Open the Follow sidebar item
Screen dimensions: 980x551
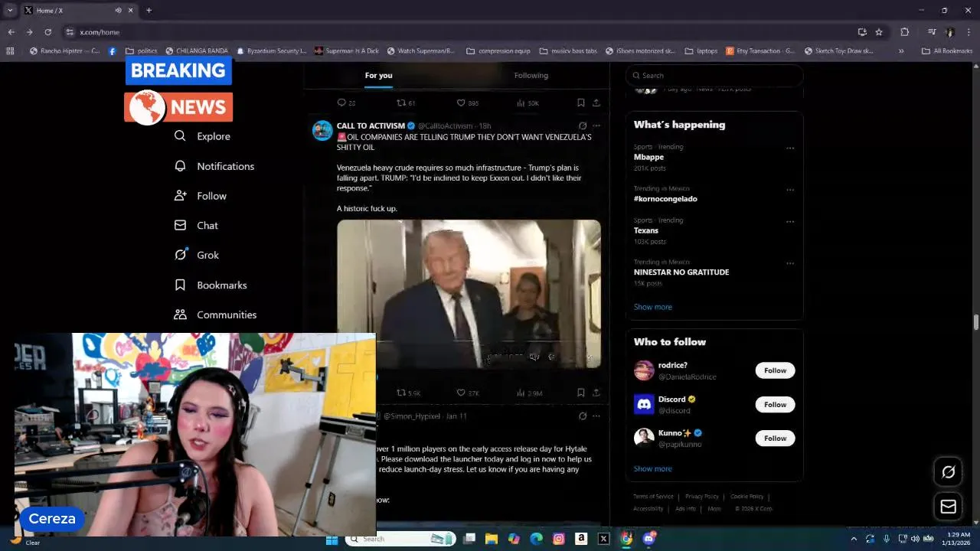pos(201,196)
